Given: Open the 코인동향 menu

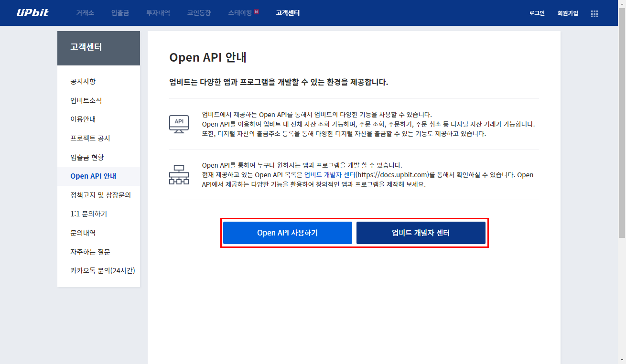Looking at the screenshot, I should point(199,13).
